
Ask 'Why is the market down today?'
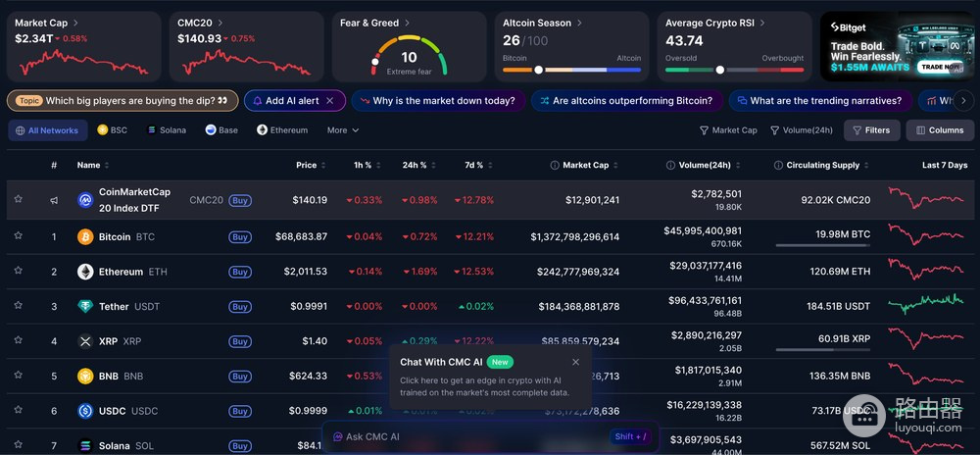[x=437, y=101]
